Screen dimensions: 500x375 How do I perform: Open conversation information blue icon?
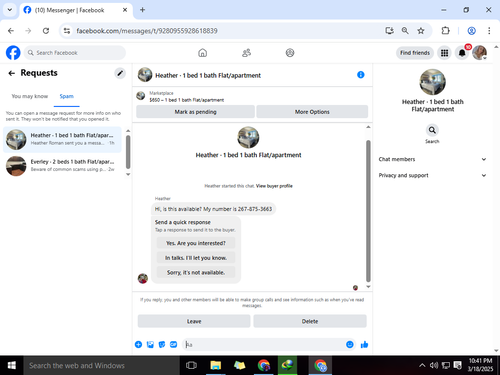[x=361, y=75]
